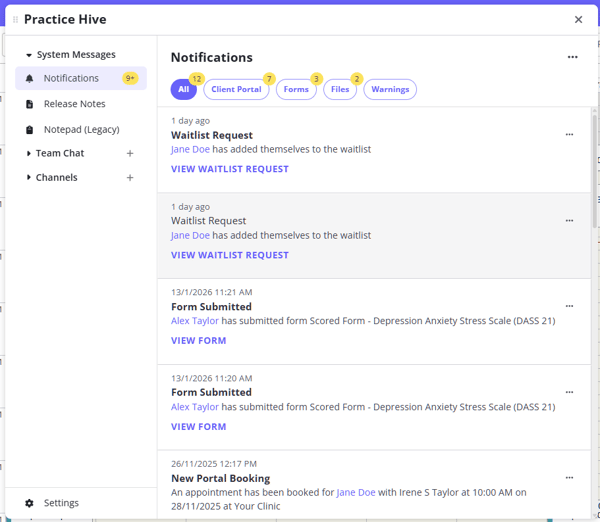Collapse the System Messages section
Image resolution: width=600 pixels, height=522 pixels.
coord(29,56)
